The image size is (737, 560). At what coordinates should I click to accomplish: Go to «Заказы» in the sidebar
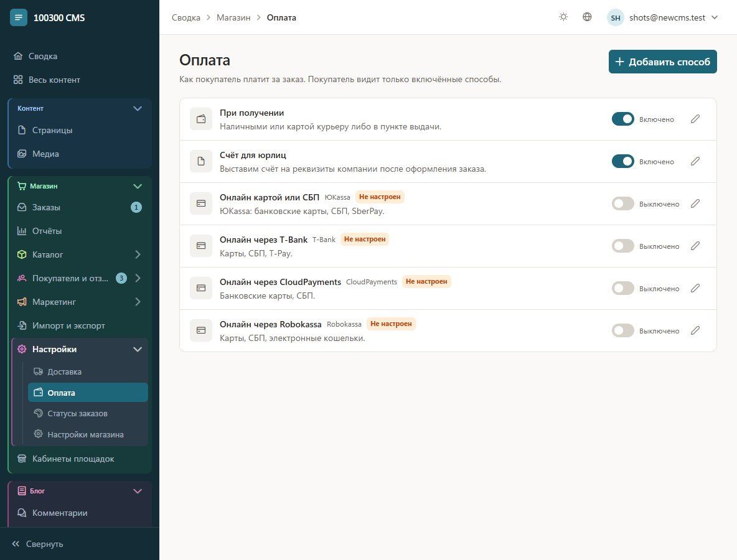tap(80, 207)
